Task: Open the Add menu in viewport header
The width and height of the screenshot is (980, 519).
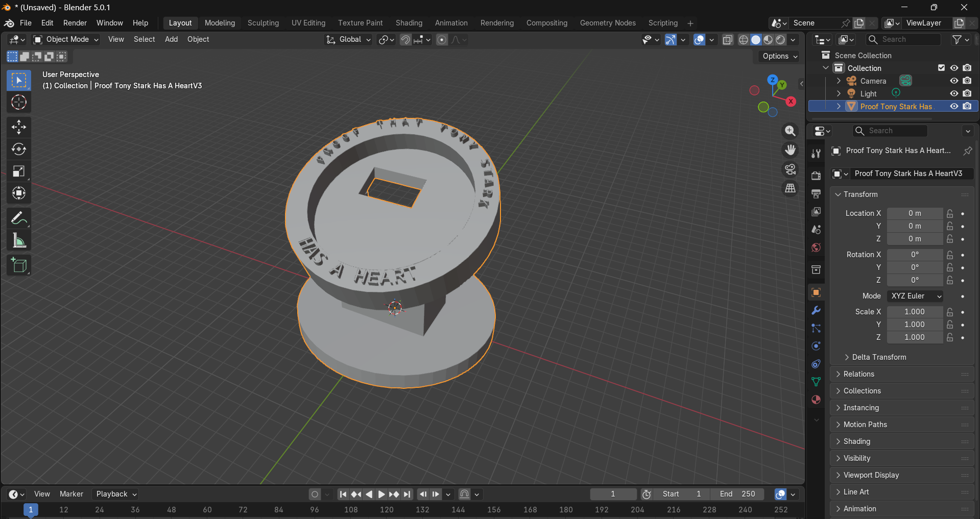Action: [x=171, y=39]
